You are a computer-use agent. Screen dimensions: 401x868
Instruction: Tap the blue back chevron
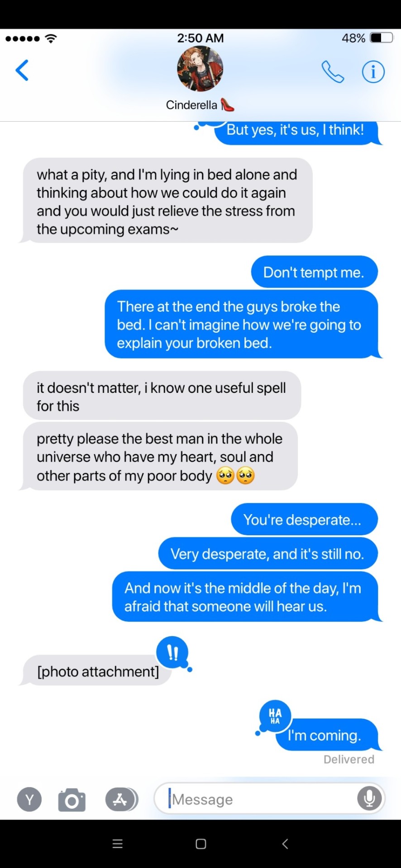pyautogui.click(x=22, y=71)
